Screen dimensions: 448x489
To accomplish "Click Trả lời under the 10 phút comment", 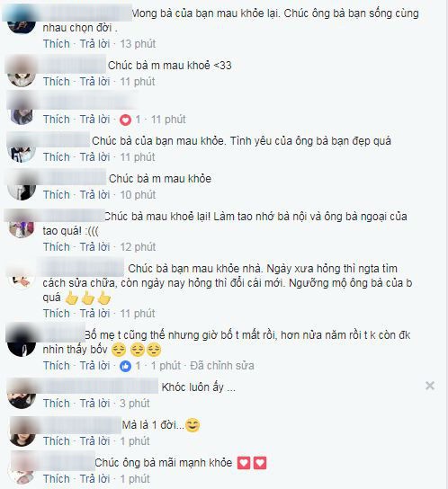I will pos(94,195).
